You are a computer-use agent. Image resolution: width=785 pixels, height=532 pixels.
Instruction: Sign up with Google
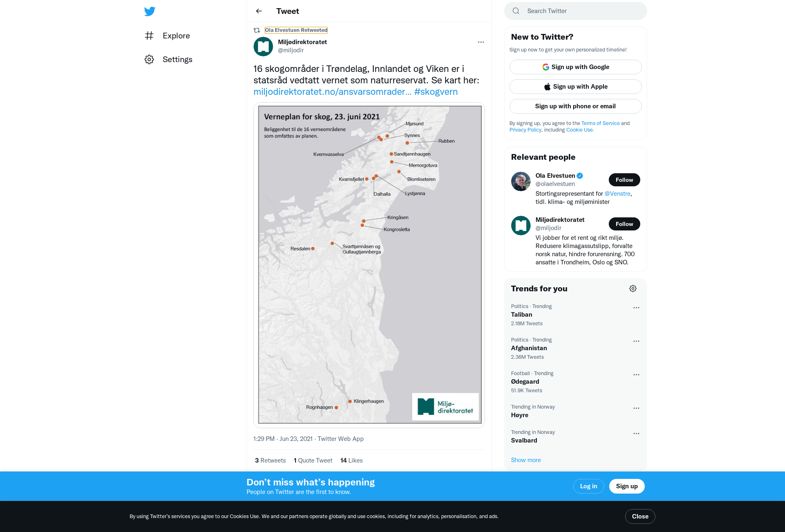pos(576,67)
